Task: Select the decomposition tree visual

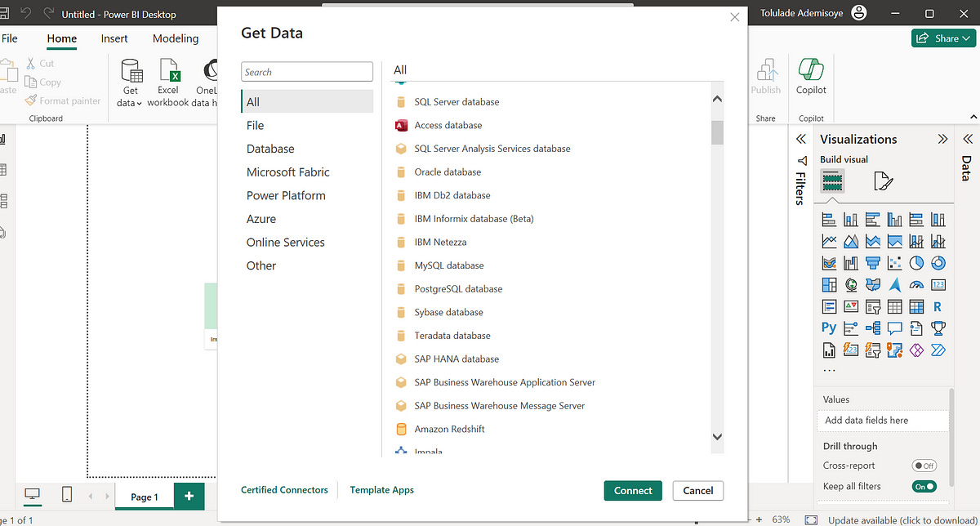Action: 873,328
